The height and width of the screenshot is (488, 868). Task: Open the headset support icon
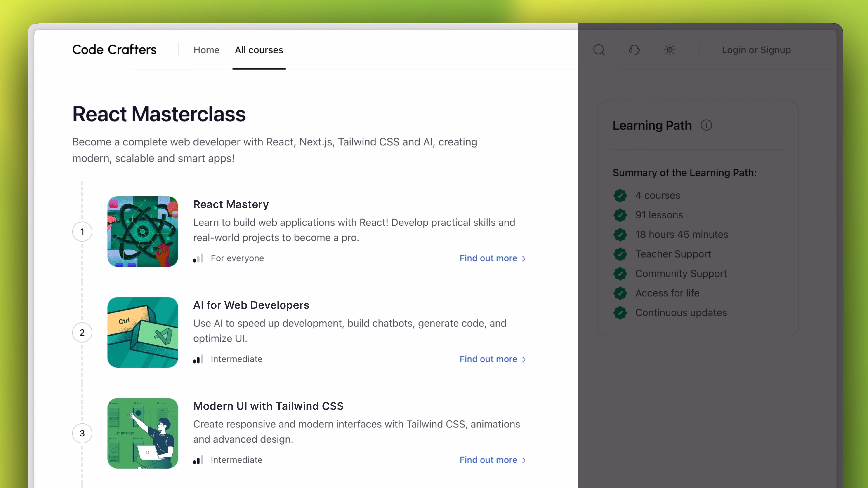[x=634, y=50]
